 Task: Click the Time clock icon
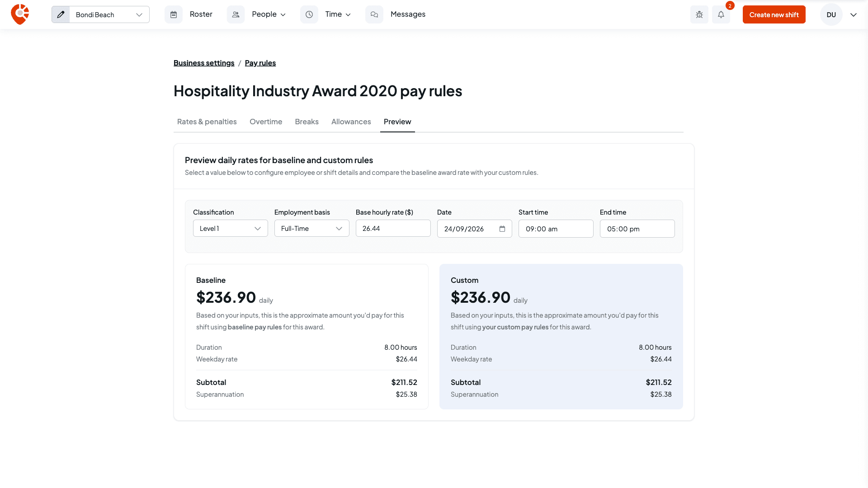pos(309,14)
